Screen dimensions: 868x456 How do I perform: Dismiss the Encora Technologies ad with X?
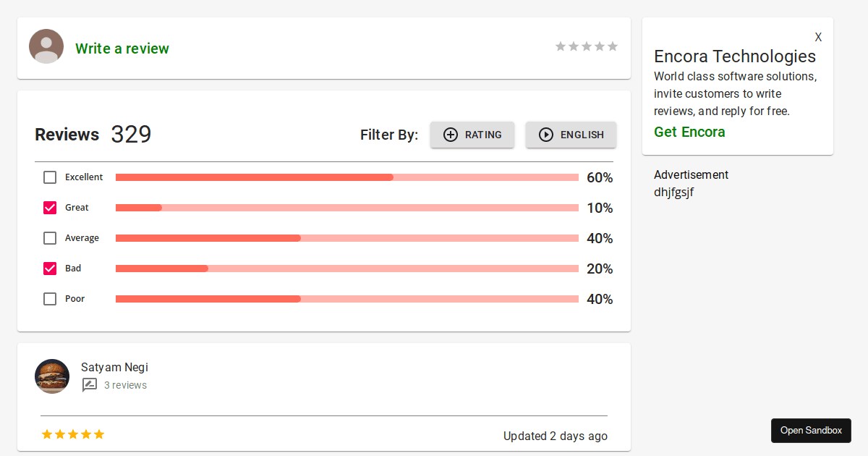pos(818,37)
